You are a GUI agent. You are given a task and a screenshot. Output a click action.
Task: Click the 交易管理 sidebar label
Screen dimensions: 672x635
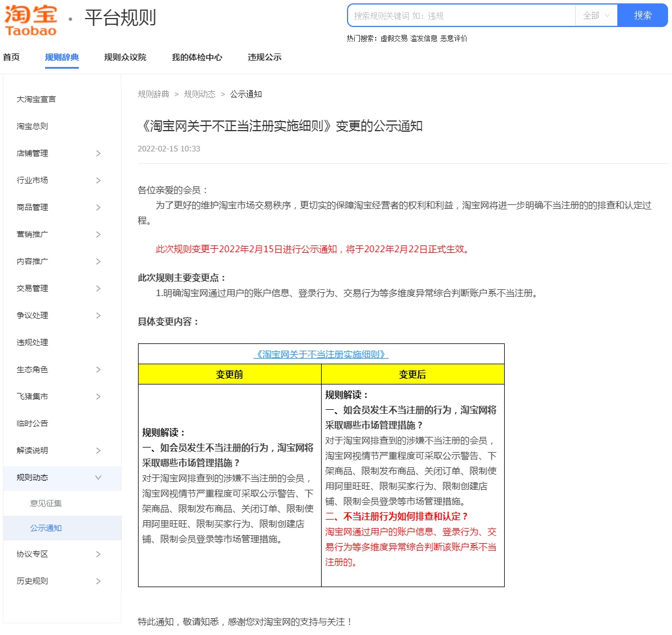(32, 288)
